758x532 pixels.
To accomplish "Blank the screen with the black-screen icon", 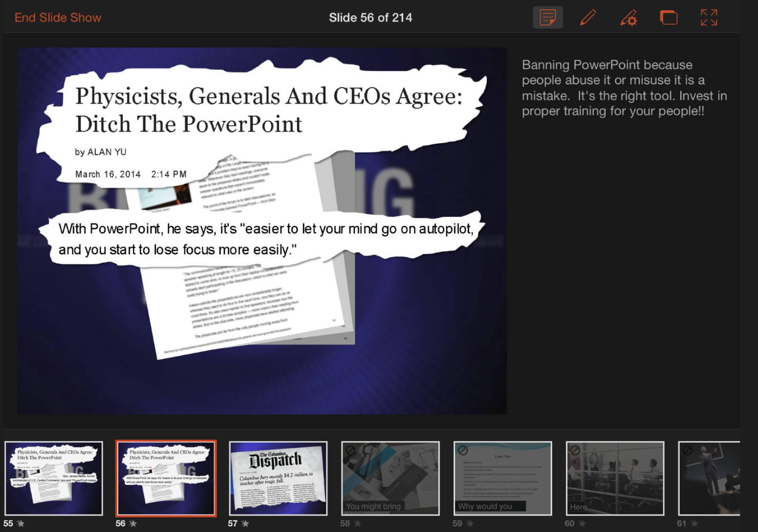I will pyautogui.click(x=668, y=17).
